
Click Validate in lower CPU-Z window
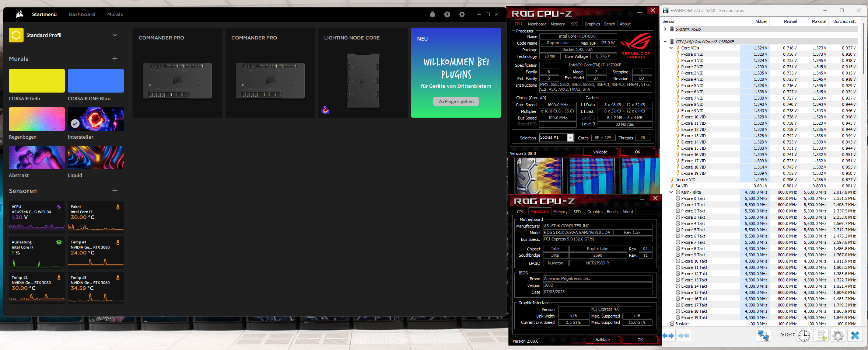pos(603,340)
